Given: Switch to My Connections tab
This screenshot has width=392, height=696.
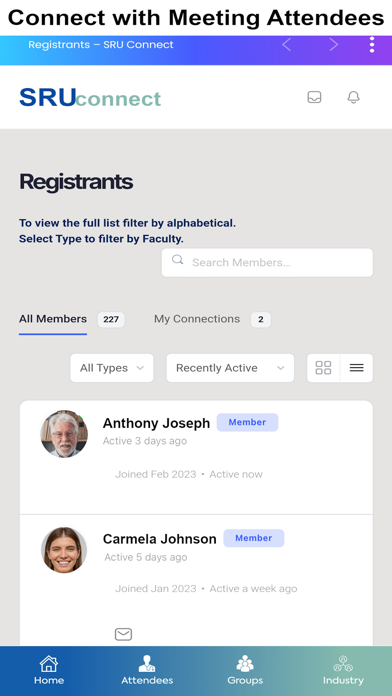Looking at the screenshot, I should tap(197, 319).
